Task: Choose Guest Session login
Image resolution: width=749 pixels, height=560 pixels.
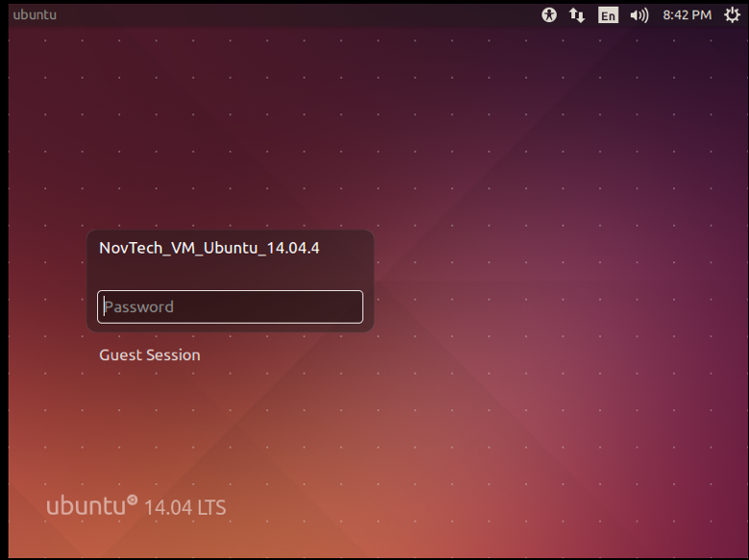Action: (x=150, y=355)
